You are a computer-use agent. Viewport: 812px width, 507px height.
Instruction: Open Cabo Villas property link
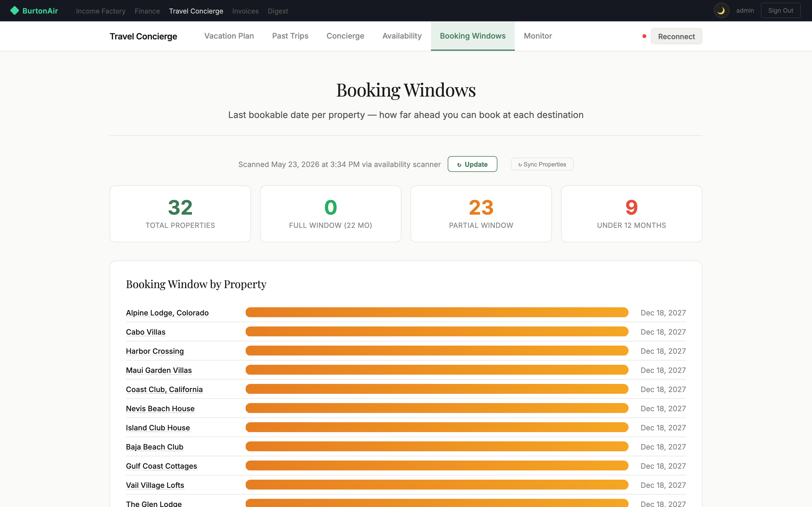click(x=146, y=332)
